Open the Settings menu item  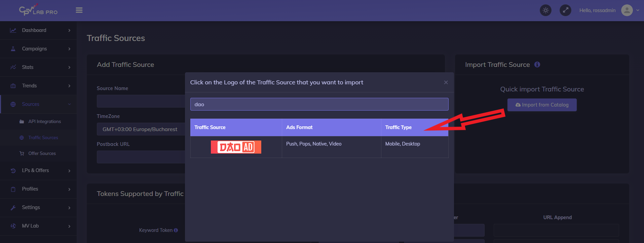click(x=38, y=208)
